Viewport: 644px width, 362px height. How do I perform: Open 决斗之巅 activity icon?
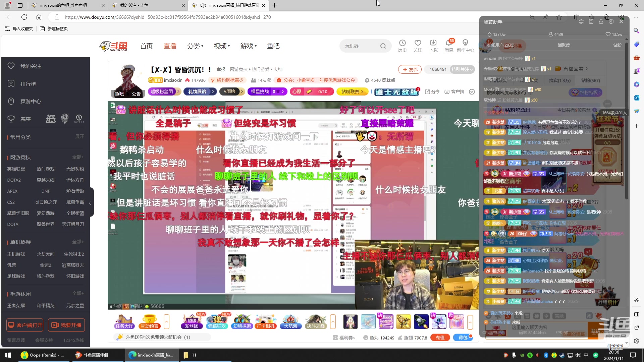point(316,321)
